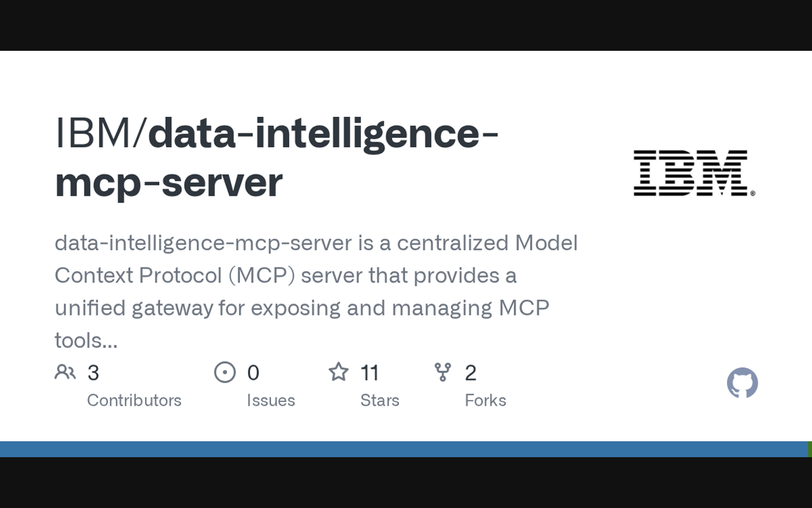Click the black bar above the card
Viewport: 812px width, 508px height.
point(406,25)
